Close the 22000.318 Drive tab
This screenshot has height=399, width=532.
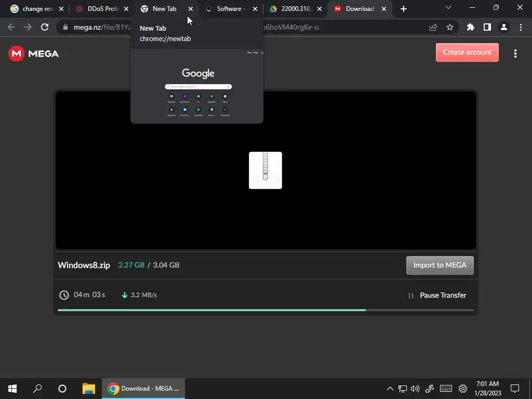(x=320, y=9)
